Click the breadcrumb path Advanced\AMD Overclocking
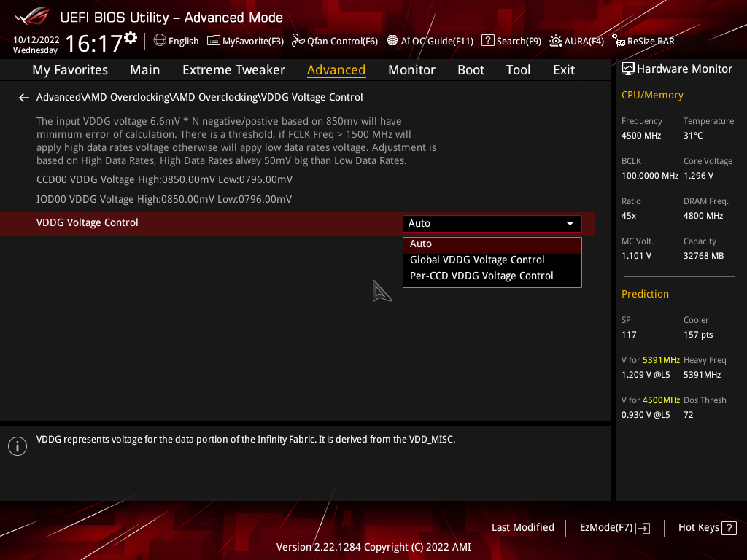 (x=200, y=97)
